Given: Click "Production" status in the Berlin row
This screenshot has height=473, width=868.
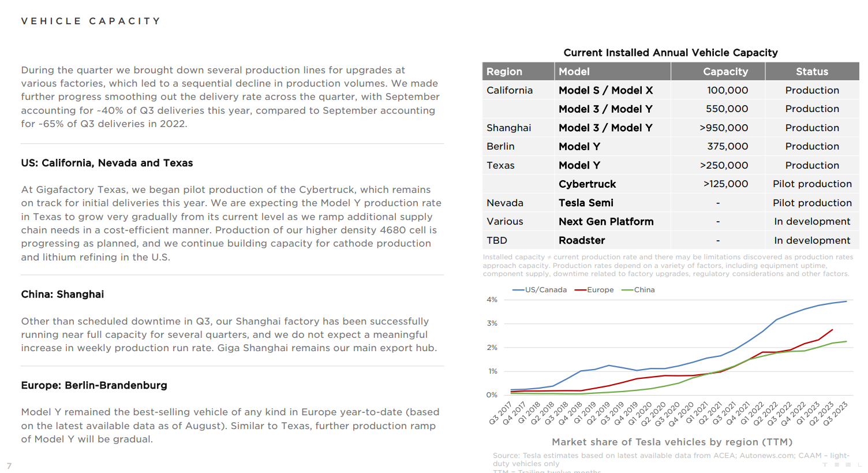Looking at the screenshot, I should [x=812, y=146].
